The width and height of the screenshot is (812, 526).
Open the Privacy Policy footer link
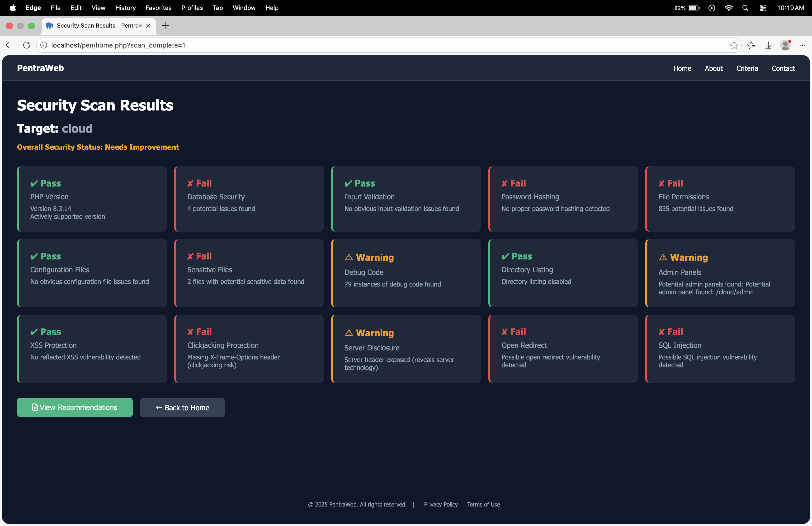[440, 504]
